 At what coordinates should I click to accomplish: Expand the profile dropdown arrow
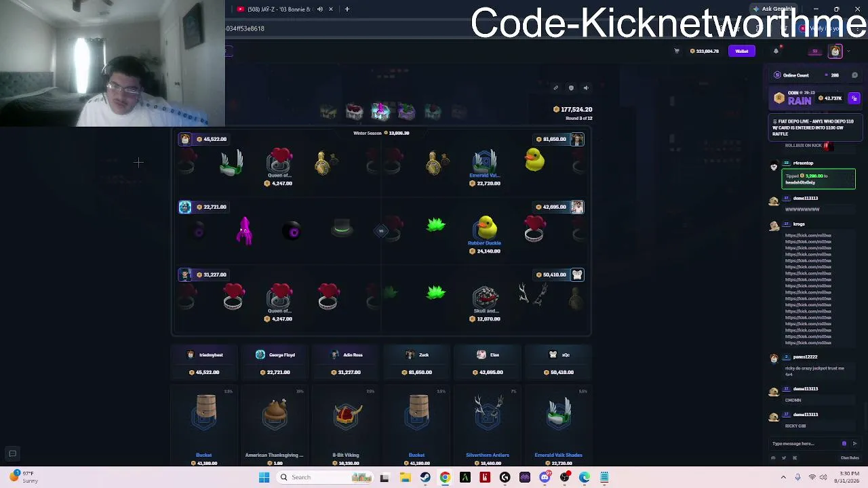[848, 52]
